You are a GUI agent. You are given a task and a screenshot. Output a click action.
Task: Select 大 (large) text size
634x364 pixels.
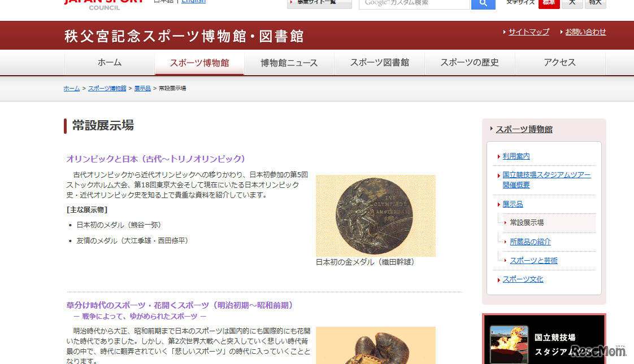[571, 4]
